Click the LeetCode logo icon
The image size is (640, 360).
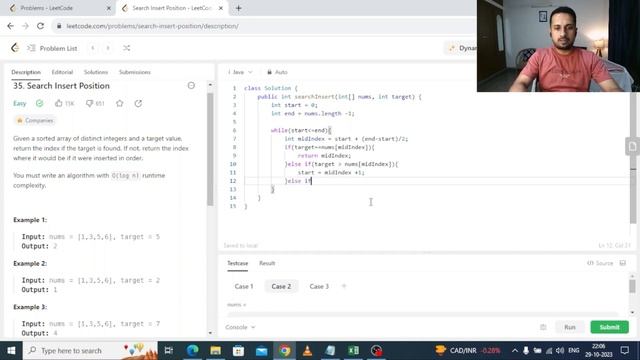coord(15,48)
